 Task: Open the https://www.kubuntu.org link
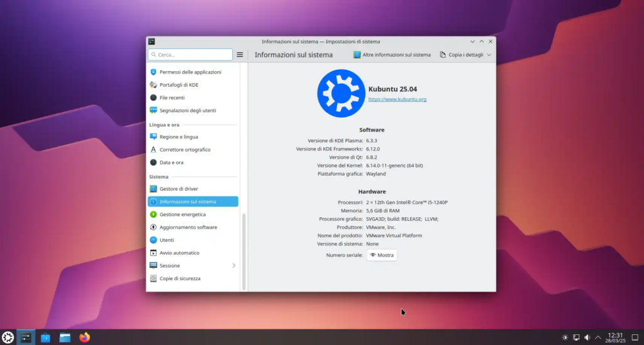click(397, 99)
